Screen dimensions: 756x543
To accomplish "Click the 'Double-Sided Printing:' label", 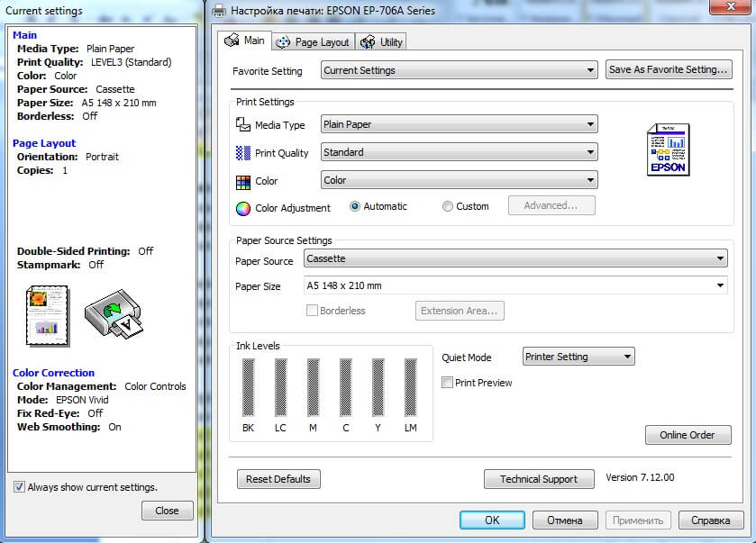I will coord(74,251).
